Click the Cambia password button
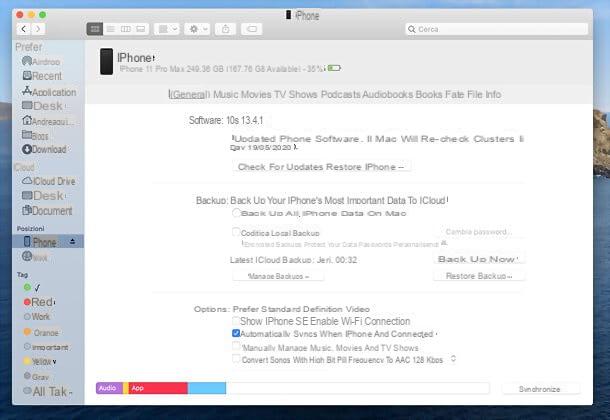Screen dimensions: 610x420 (x=478, y=232)
